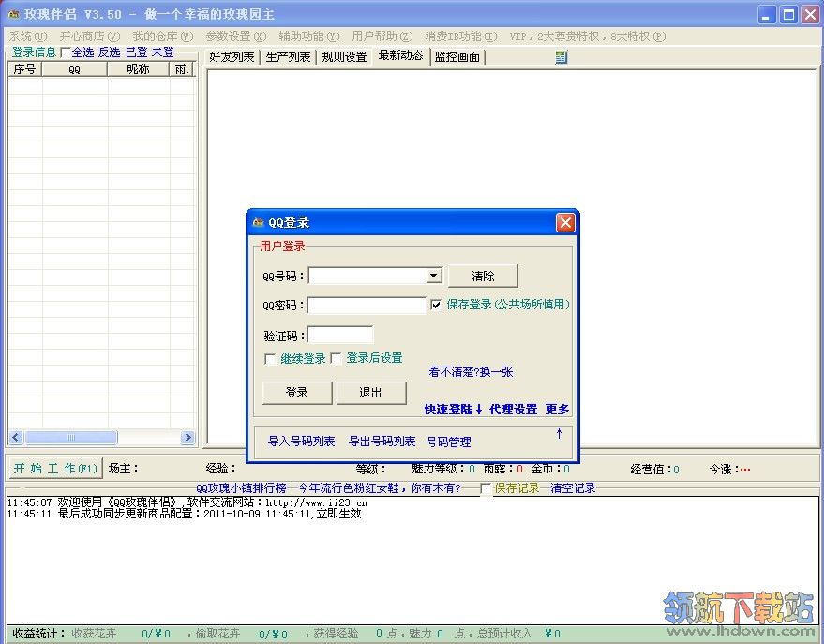Click the 验证码 input field

pyautogui.click(x=340, y=335)
